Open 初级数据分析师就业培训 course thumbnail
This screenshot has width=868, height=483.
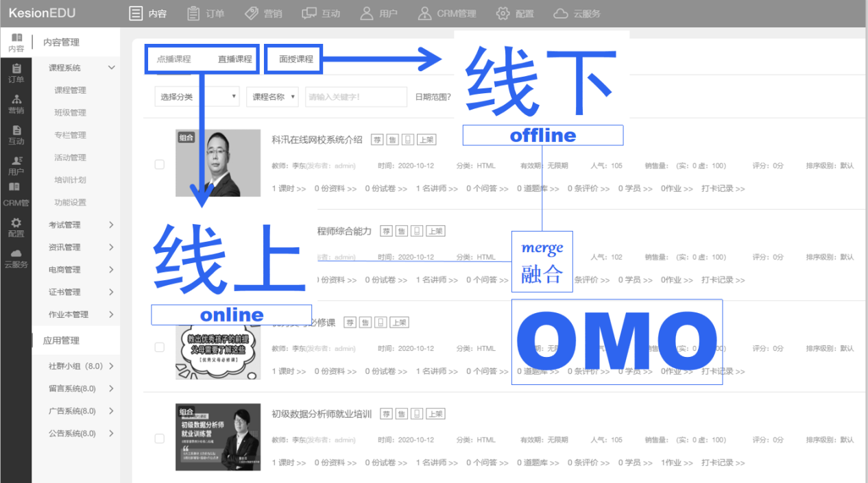tap(218, 436)
